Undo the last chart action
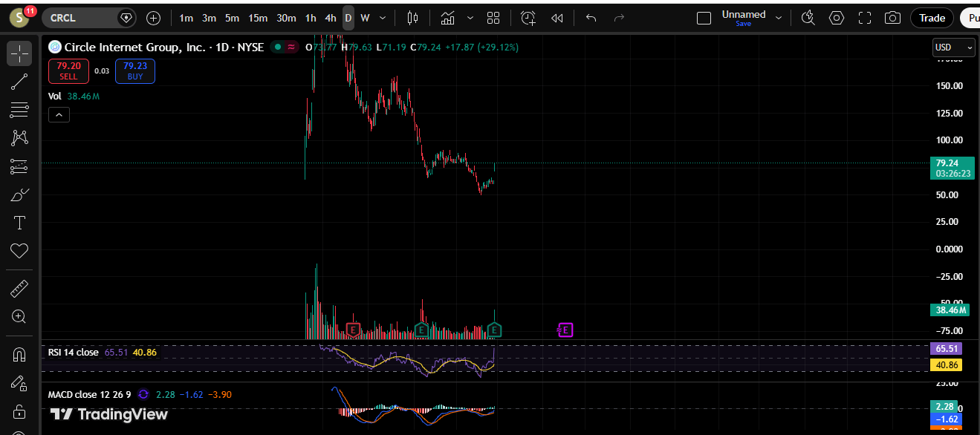Viewport: 980px width, 435px height. (591, 18)
